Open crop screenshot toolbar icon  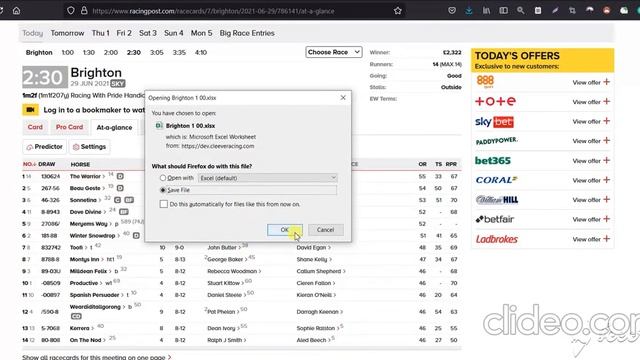[x=572, y=11]
